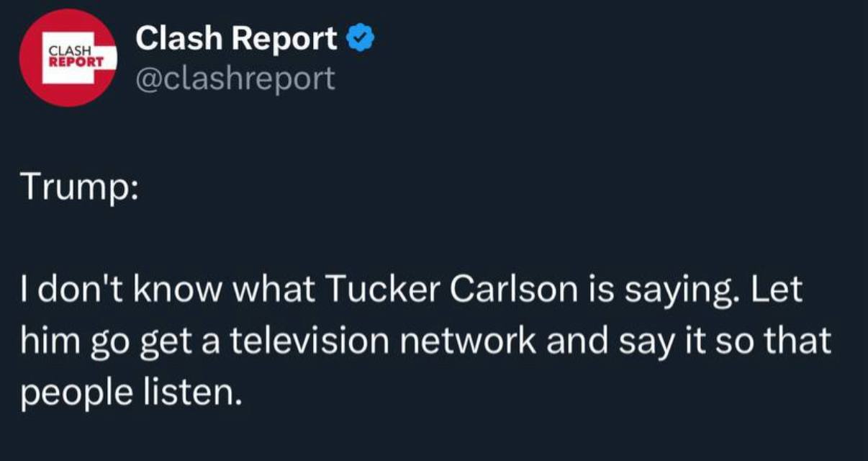Open the @clashreport handle link
Viewport: 868px width, 461px height.
pos(235,78)
